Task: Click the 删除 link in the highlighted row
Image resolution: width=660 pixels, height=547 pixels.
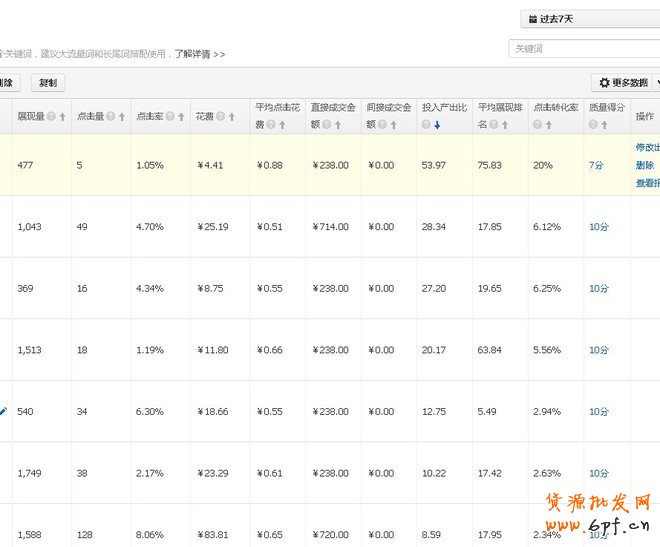Action: pos(644,165)
